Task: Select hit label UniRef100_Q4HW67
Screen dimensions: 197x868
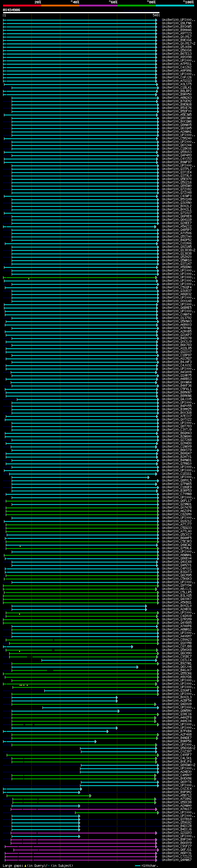Action: (177, 860)
